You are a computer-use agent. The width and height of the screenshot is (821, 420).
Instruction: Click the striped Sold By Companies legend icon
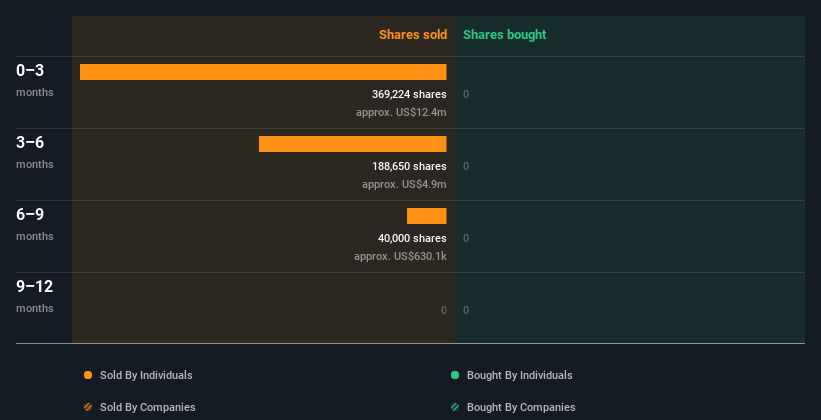pyautogui.click(x=88, y=407)
